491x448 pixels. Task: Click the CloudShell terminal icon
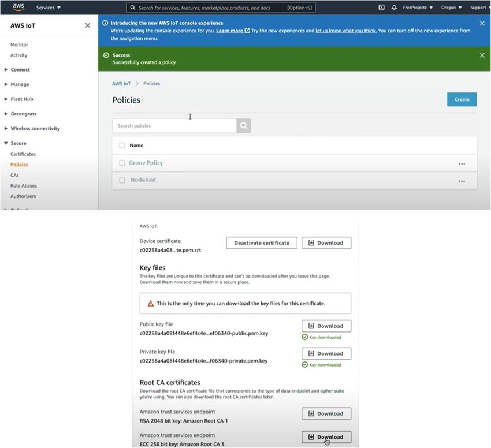(381, 8)
